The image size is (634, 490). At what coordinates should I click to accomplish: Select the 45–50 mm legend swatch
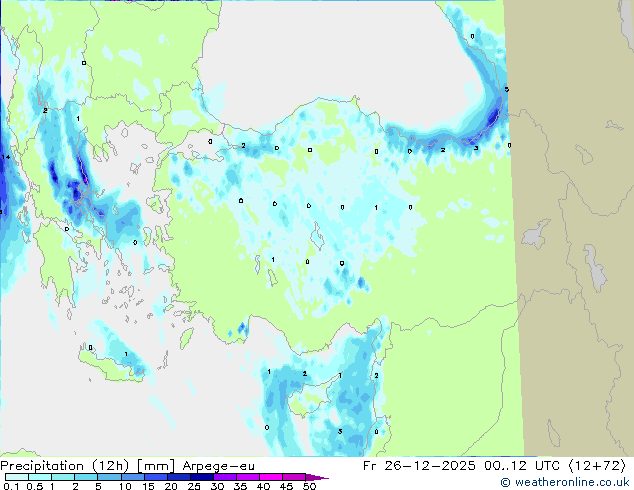(294, 477)
